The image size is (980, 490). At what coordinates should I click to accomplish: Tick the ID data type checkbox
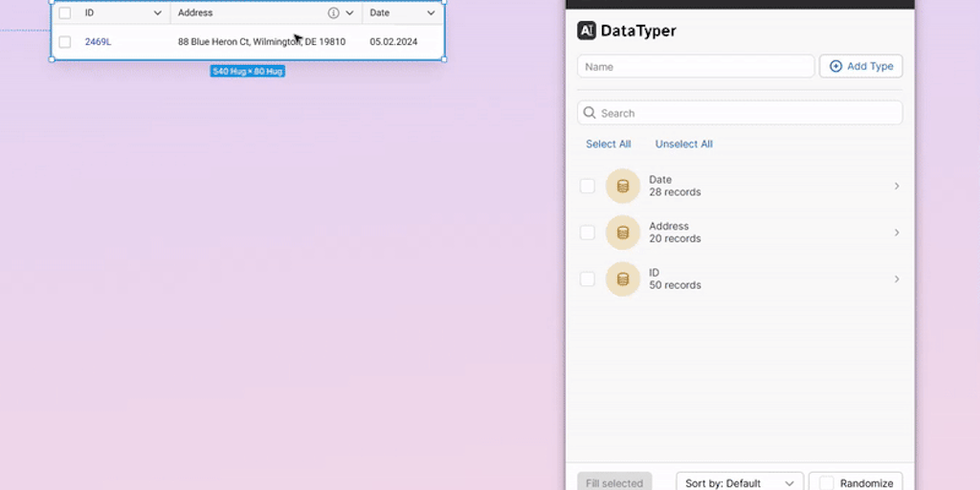coord(588,278)
